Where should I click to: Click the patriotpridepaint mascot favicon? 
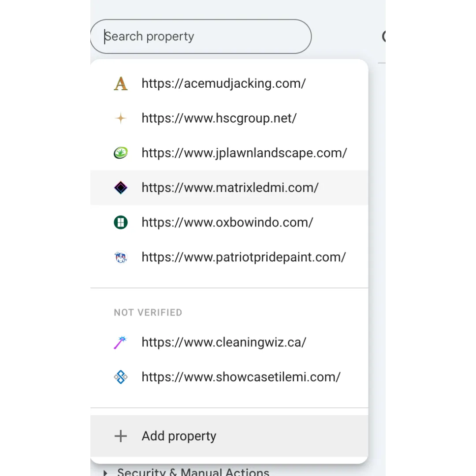(x=120, y=257)
